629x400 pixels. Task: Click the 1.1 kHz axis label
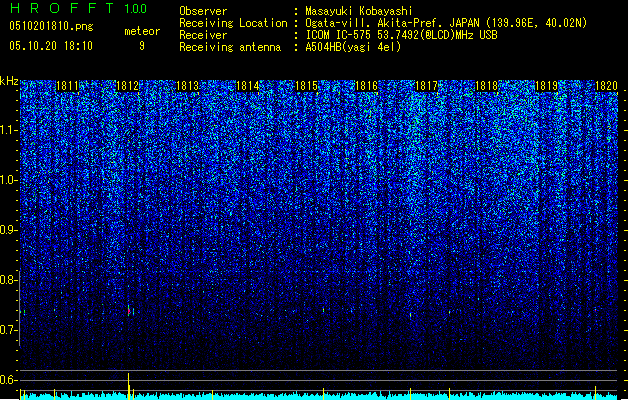pyautogui.click(x=9, y=130)
